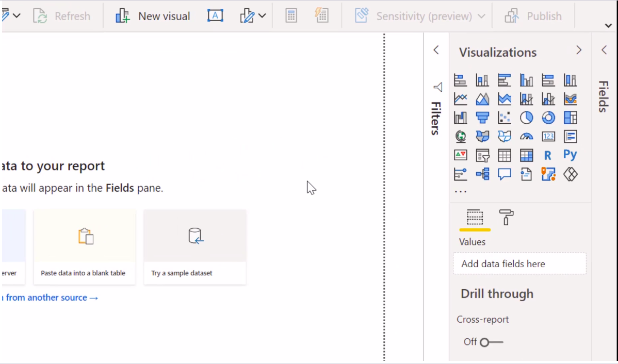The height and width of the screenshot is (364, 618).
Task: Click the Filters funnel-style icon
Action: [437, 87]
